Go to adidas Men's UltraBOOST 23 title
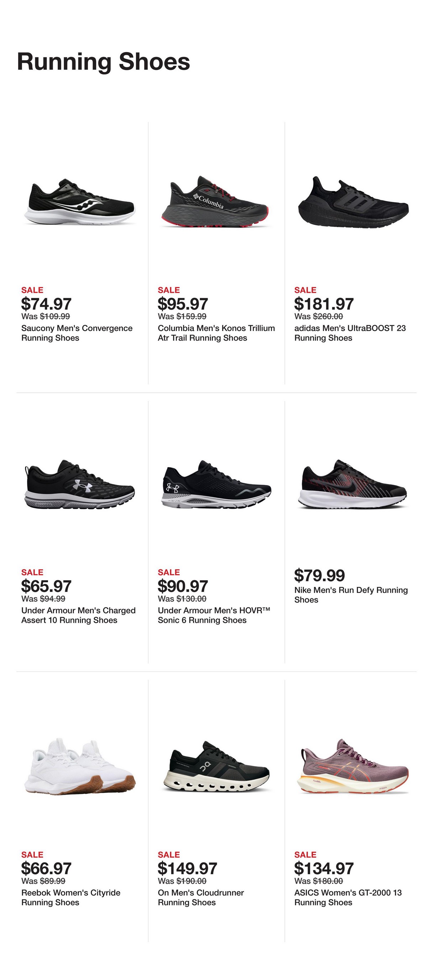The width and height of the screenshot is (433, 980). [350, 333]
